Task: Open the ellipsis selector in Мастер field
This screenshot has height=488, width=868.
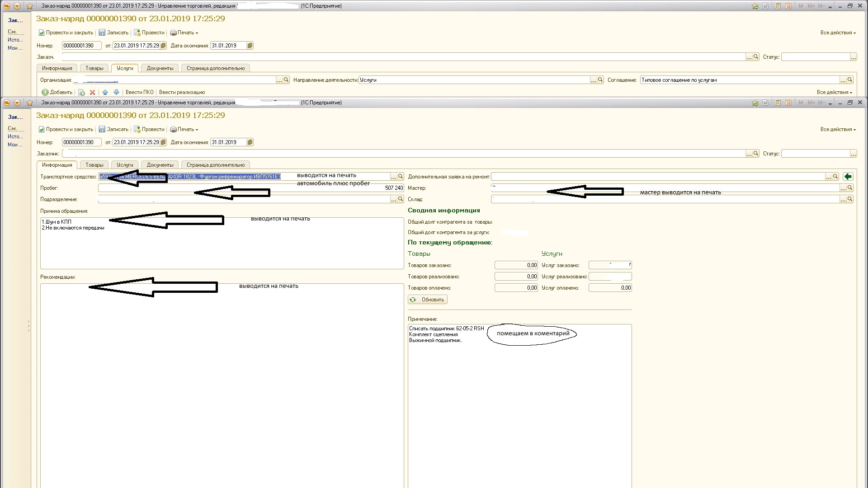Action: tap(843, 188)
